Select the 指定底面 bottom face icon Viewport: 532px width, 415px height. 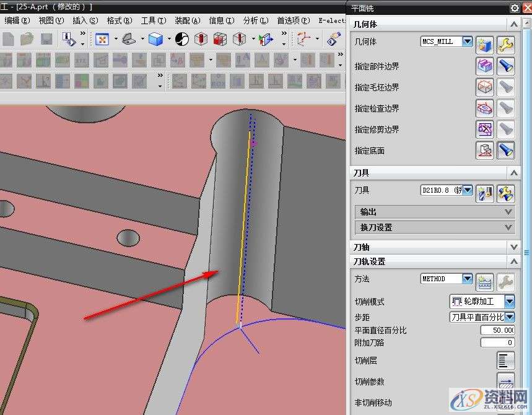(x=485, y=150)
